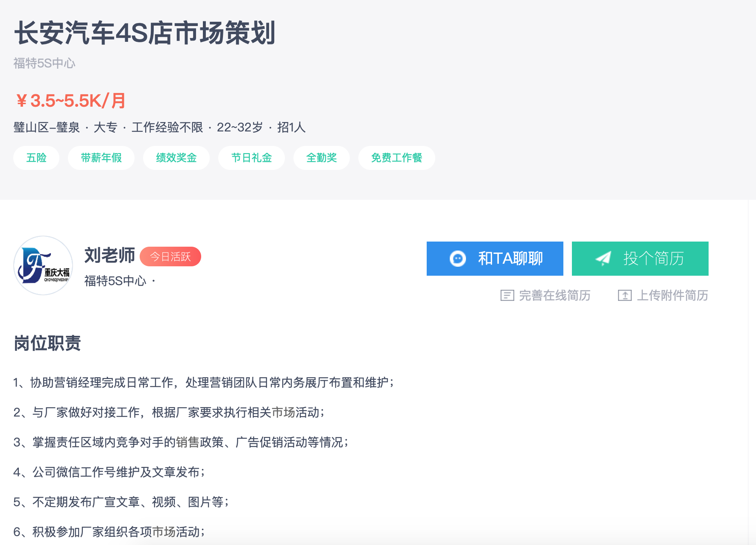Click the document icon beside 完善在线简历

(x=507, y=295)
